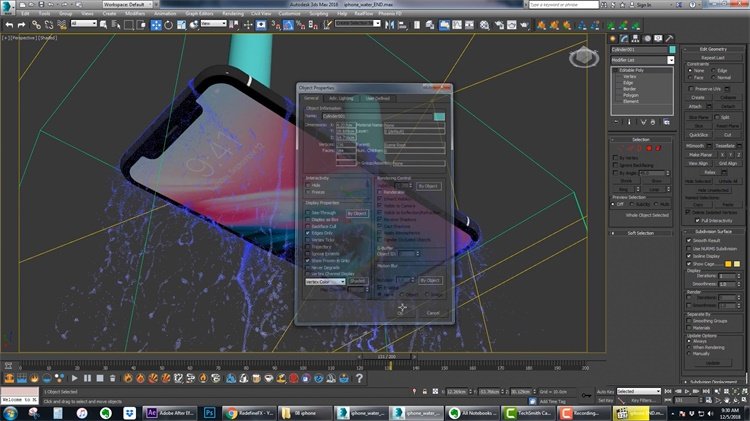
Task: Activate the Select and Rotate tool
Action: point(168,25)
